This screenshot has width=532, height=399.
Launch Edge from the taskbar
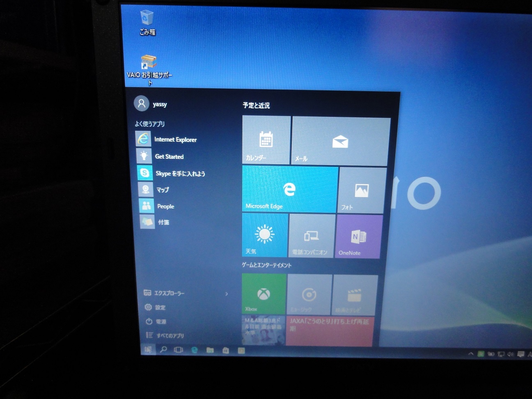194,350
